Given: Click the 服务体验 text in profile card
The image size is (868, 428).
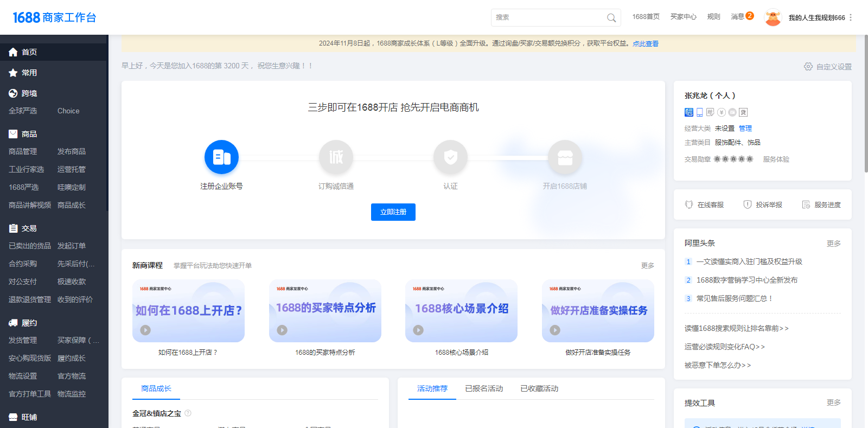Looking at the screenshot, I should 776,159.
